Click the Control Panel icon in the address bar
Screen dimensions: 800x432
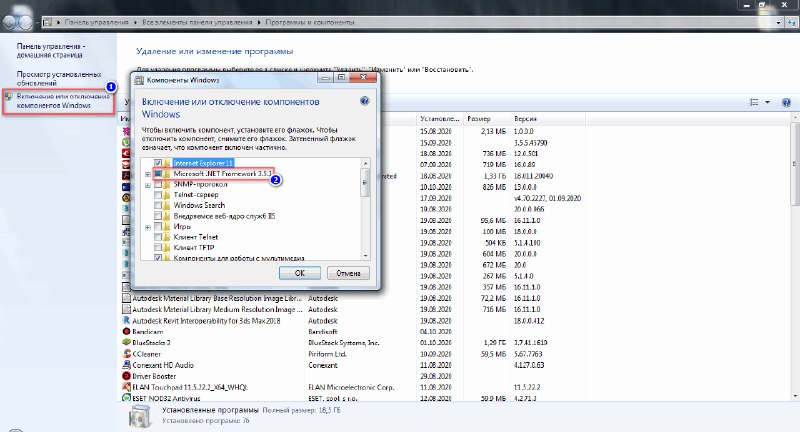coord(48,22)
